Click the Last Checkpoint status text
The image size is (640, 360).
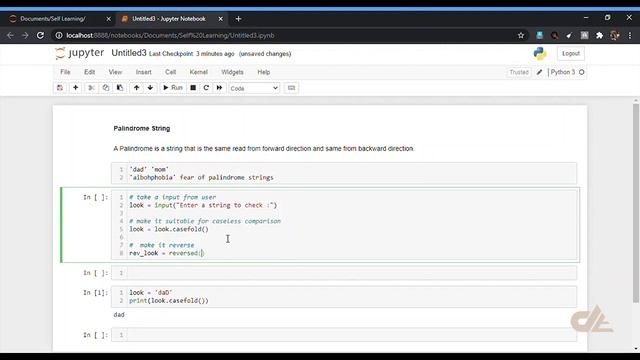click(x=191, y=54)
